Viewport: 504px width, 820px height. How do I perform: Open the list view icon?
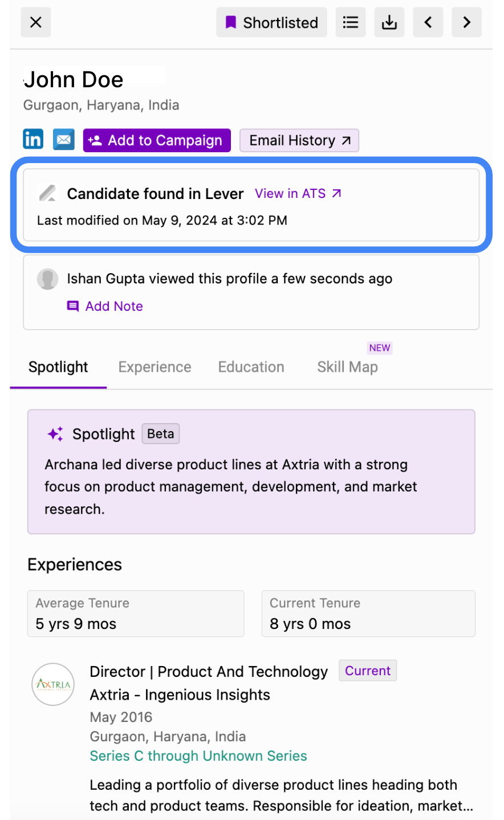click(351, 23)
